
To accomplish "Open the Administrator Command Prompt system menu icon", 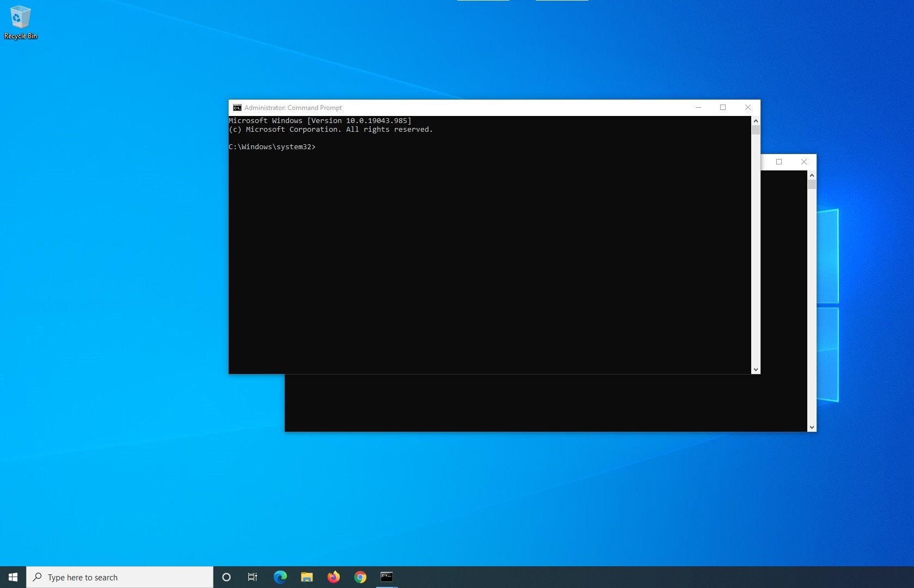I will 237,108.
